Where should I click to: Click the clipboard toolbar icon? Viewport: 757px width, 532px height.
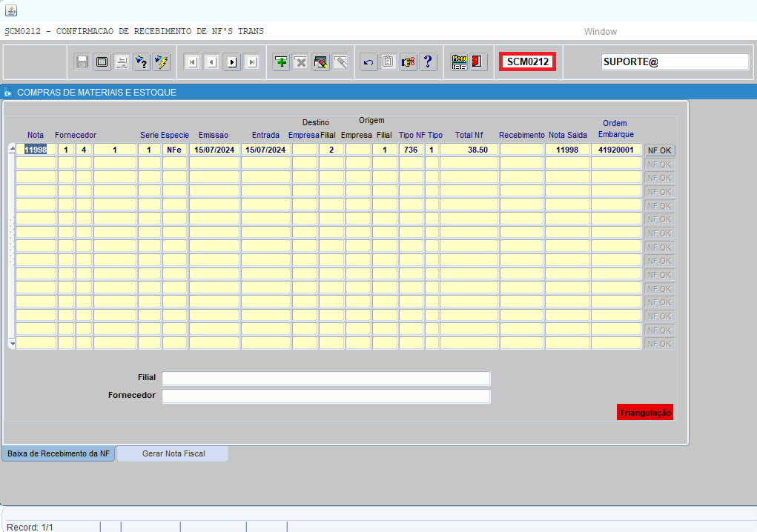point(389,61)
